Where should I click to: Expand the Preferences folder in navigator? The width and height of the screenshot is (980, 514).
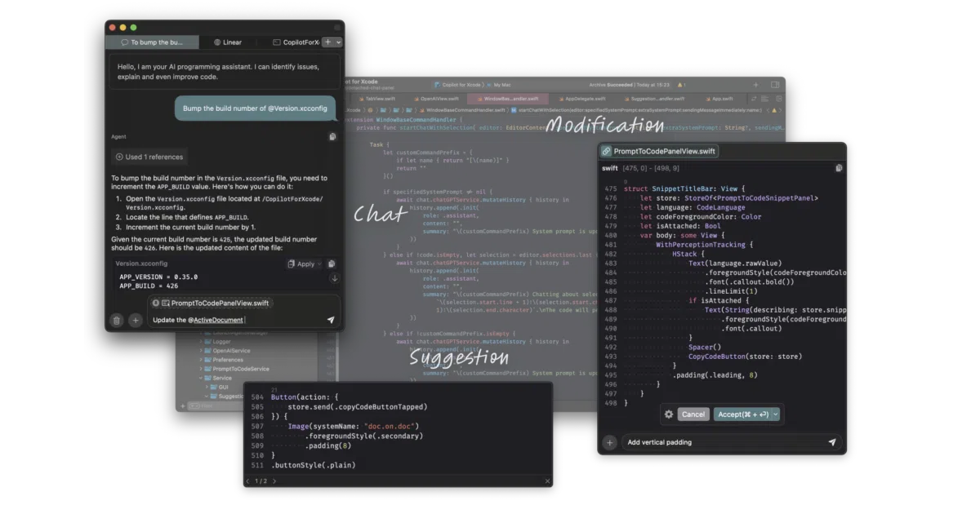202,359
